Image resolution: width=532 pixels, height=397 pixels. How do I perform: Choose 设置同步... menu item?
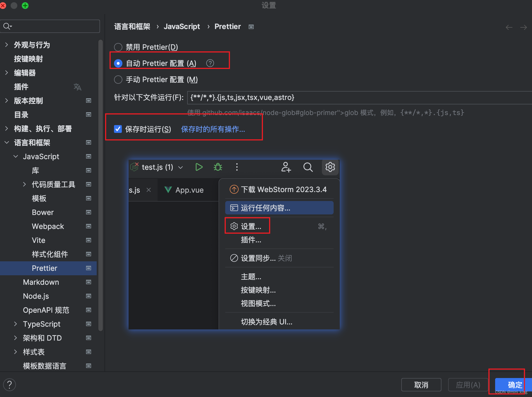pos(279,258)
